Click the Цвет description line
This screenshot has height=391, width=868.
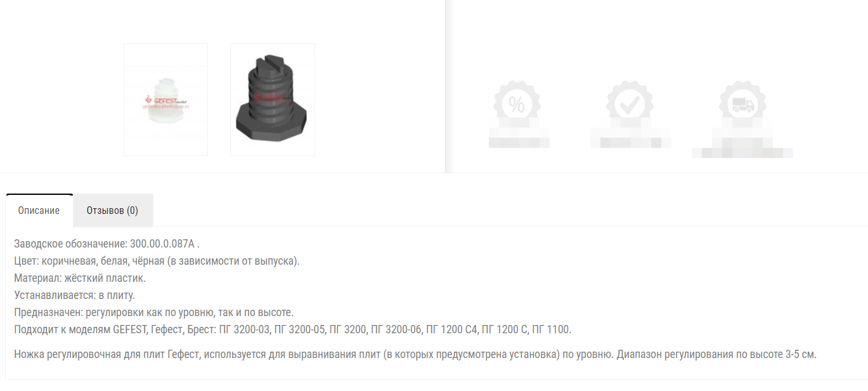pos(157,261)
